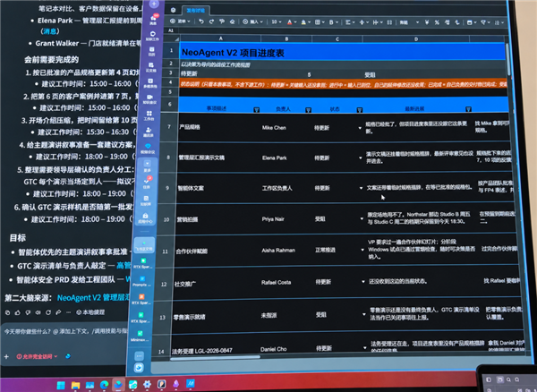
Task: Open the font size 10 dropdown
Action: pos(276,21)
